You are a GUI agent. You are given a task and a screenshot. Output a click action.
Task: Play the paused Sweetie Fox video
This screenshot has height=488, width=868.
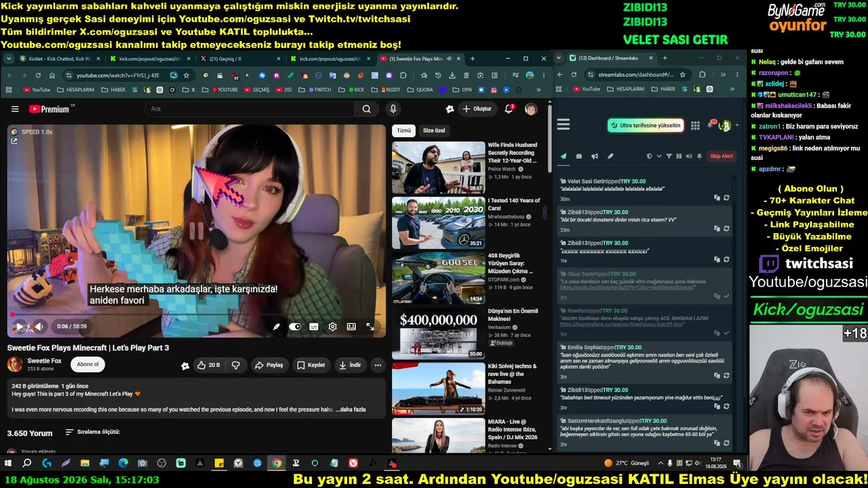pos(19,327)
